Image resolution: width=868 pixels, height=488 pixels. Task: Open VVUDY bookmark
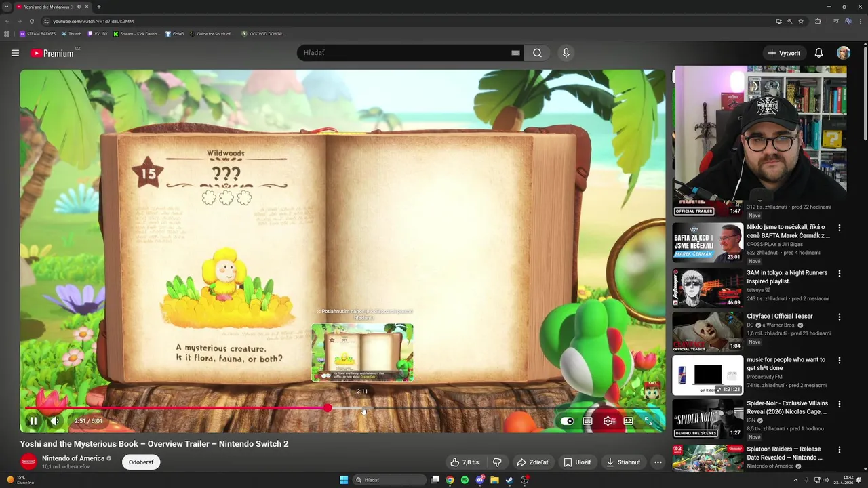(x=98, y=34)
